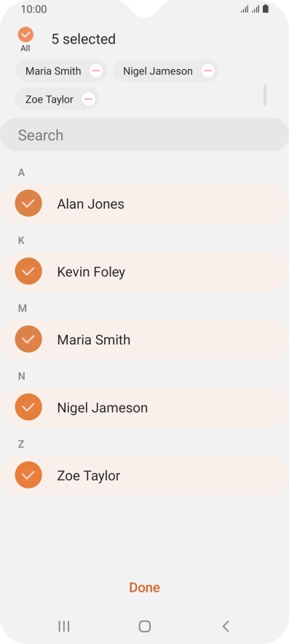289x644 pixels.
Task: Tap the Zoe Taylor name in list
Action: point(88,475)
